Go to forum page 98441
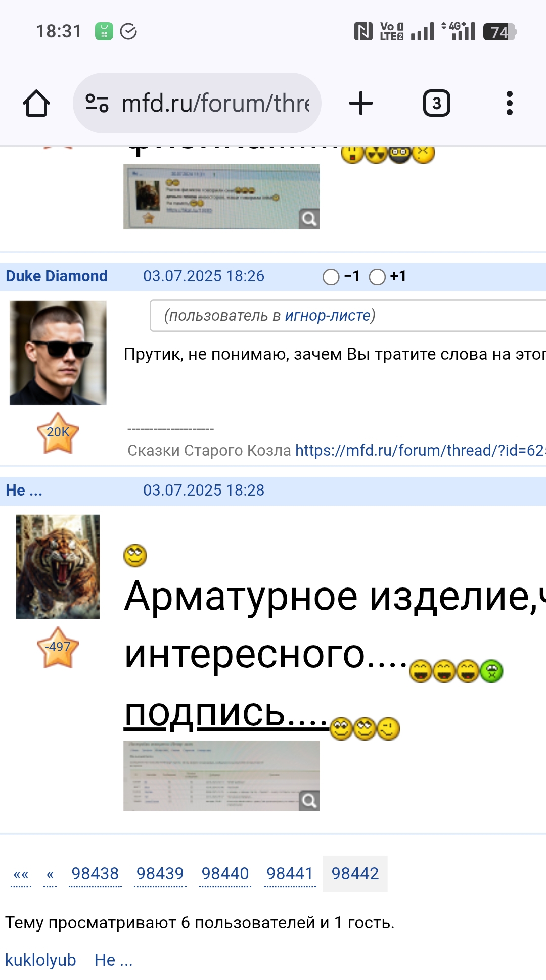Screen dimensions: 546x980 point(290,873)
